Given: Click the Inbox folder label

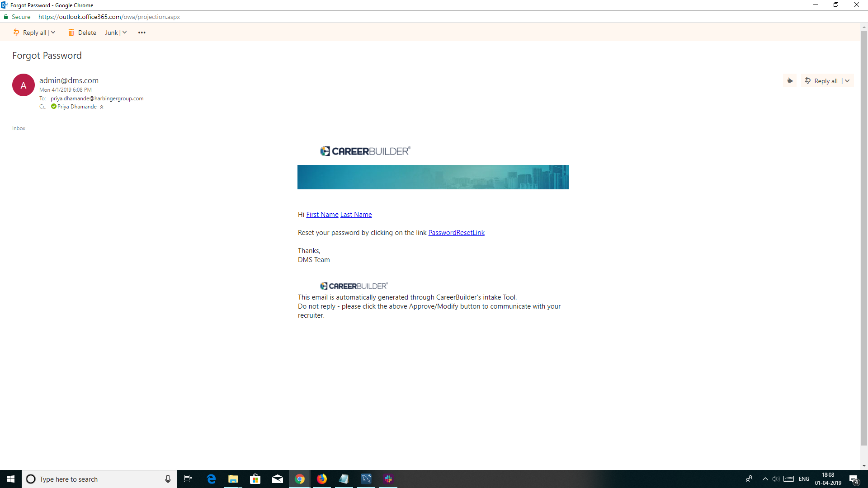Looking at the screenshot, I should (18, 128).
